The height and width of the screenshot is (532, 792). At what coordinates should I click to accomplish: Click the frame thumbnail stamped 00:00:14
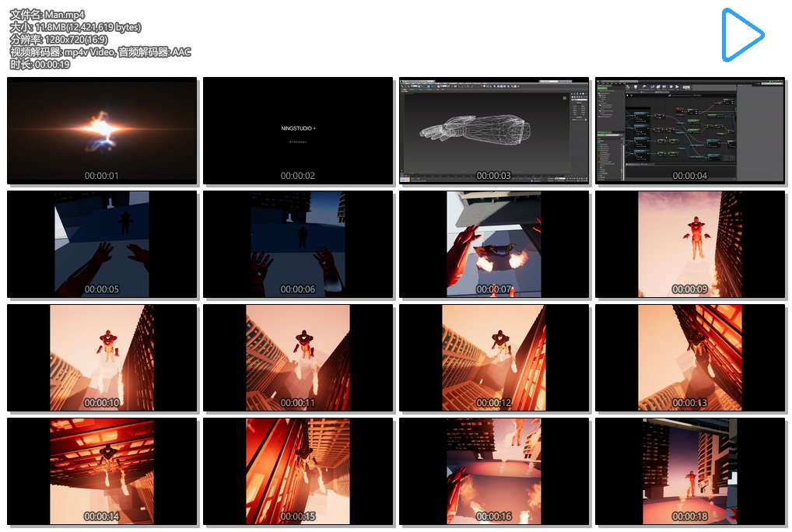click(x=102, y=471)
